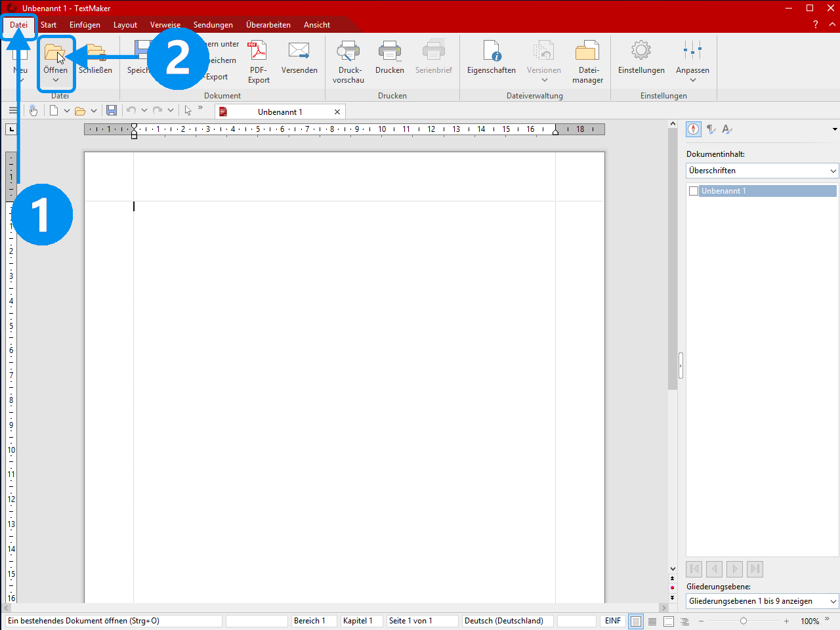
Task: Click the 100% zoom level
Action: click(x=810, y=621)
